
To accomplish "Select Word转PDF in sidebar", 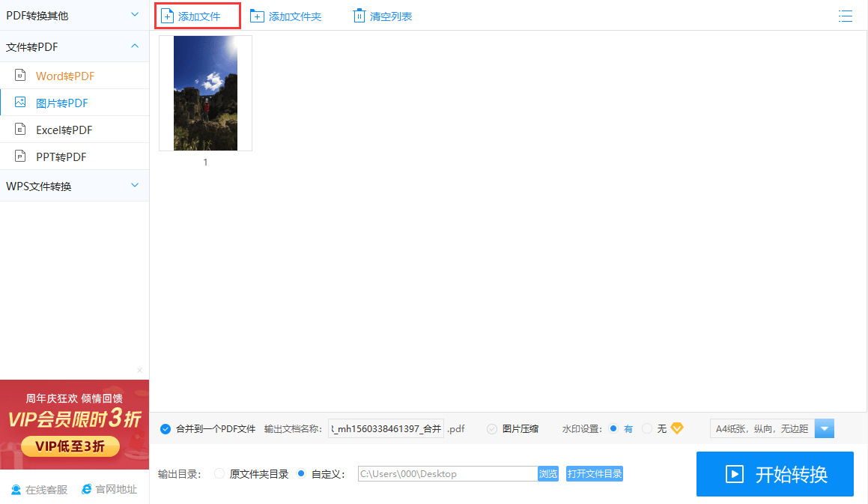I will pyautogui.click(x=74, y=76).
